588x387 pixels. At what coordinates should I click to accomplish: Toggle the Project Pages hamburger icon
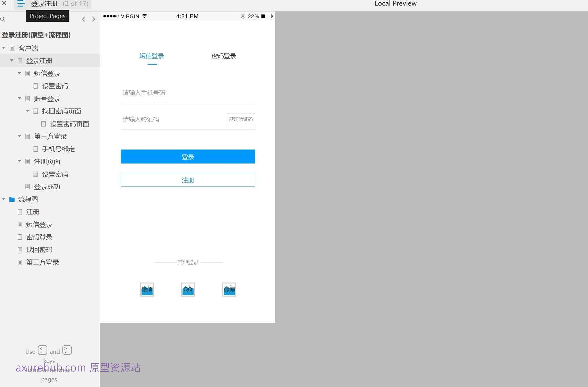point(21,4)
